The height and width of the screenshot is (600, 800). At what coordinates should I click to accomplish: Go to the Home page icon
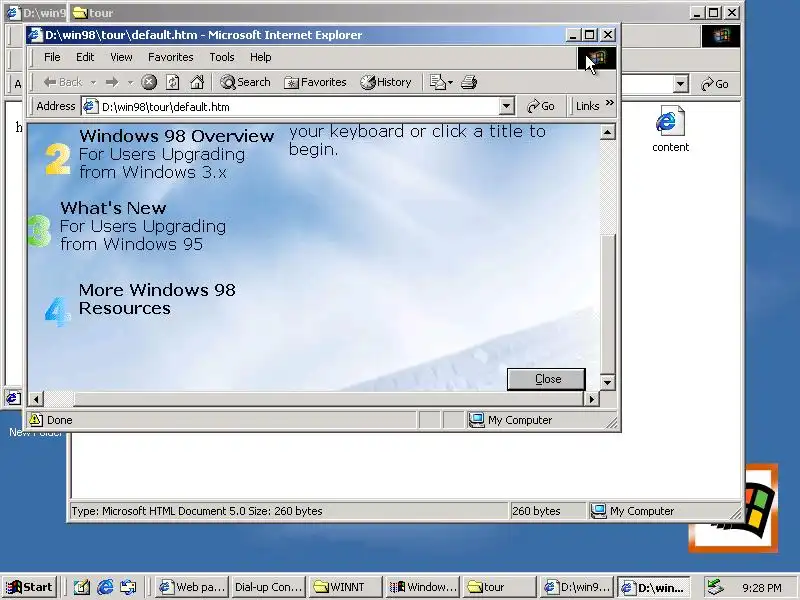pyautogui.click(x=197, y=82)
